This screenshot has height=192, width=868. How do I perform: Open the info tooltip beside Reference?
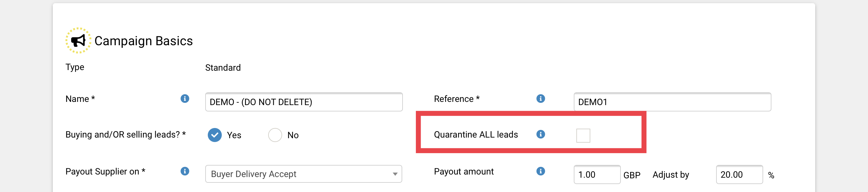(x=540, y=98)
